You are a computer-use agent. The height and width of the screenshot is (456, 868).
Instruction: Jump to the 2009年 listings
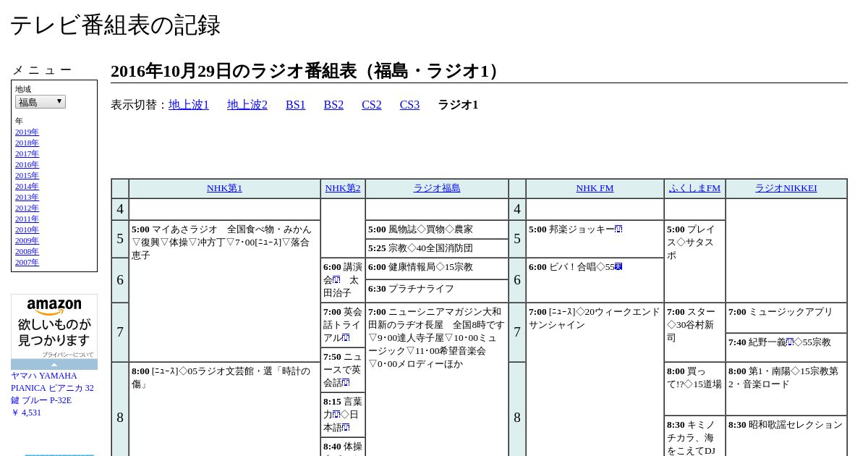(x=27, y=240)
